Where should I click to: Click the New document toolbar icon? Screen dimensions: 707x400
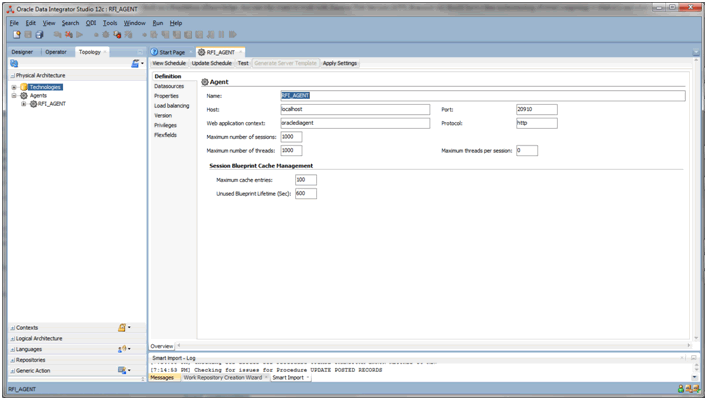coord(17,35)
